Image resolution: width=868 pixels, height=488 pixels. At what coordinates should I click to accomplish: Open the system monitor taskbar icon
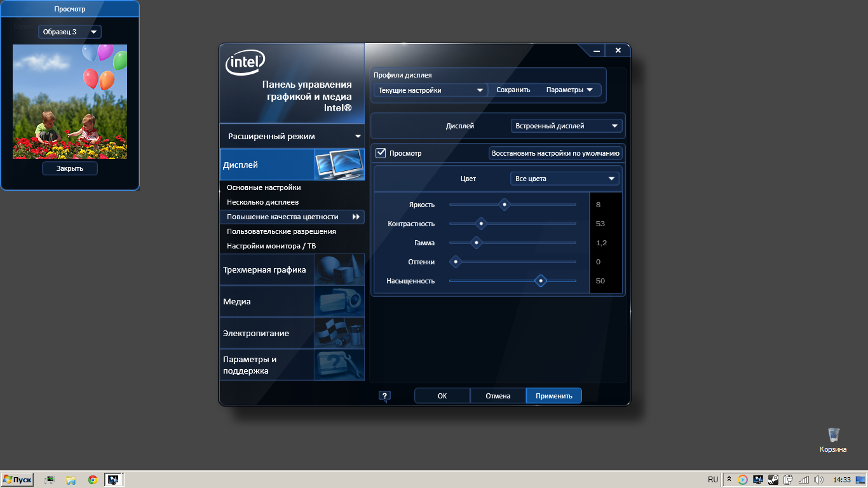pos(49,480)
